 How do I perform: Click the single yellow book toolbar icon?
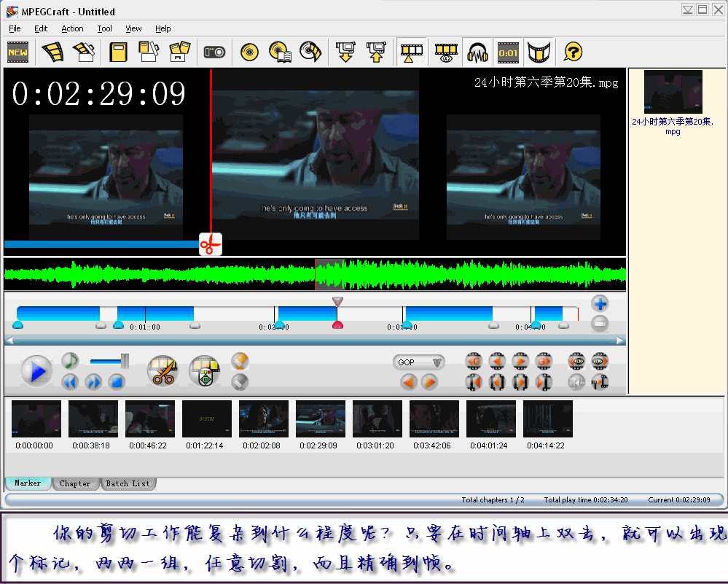point(118,52)
